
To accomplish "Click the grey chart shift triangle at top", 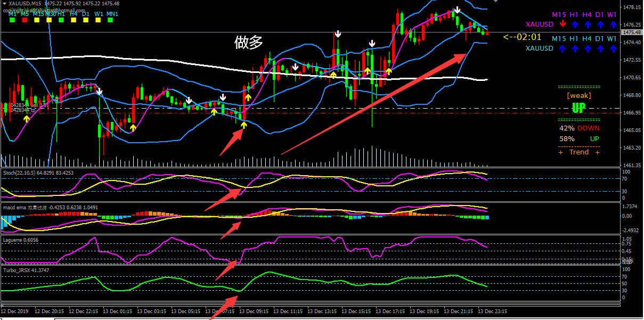I will click(x=496, y=2).
